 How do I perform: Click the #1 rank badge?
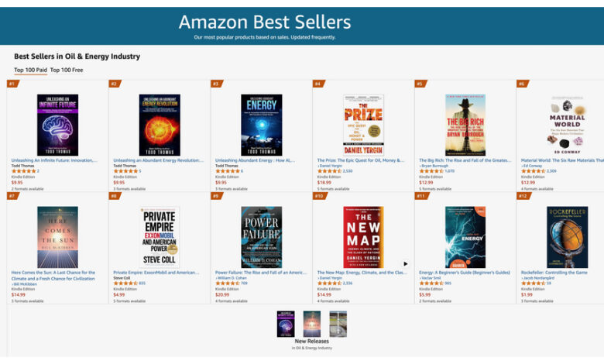[x=12, y=84]
